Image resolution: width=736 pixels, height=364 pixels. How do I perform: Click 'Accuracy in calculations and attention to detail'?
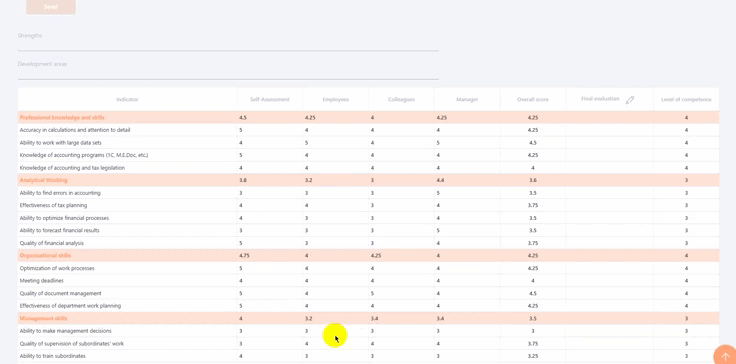[75, 130]
